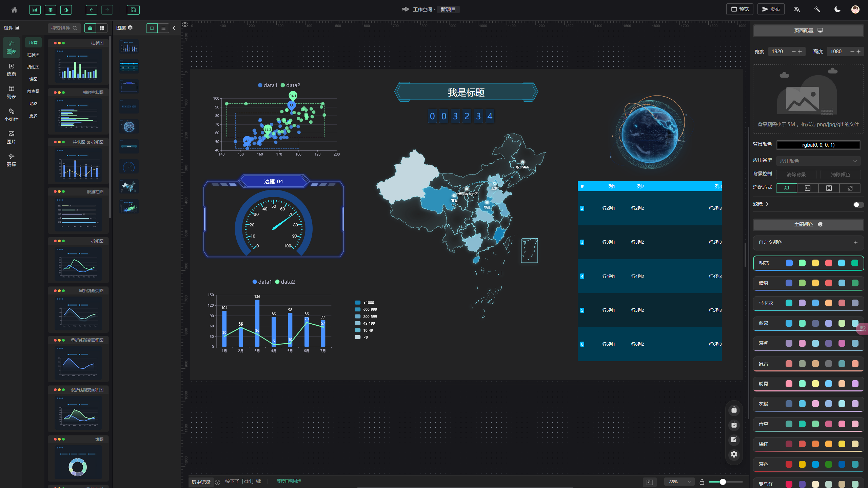Click the settings gear floating button
Screen dimensions: 868x488
734,454
